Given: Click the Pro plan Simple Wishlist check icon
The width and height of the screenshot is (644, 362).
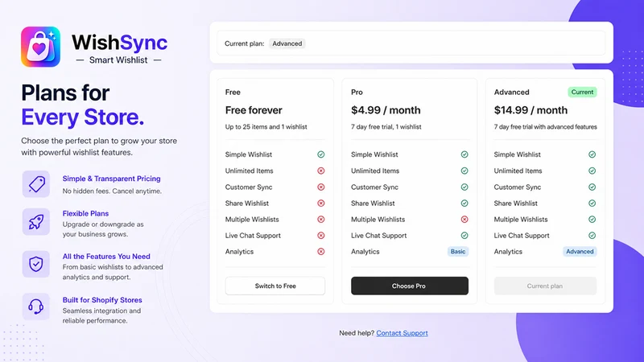Looking at the screenshot, I should 464,154.
